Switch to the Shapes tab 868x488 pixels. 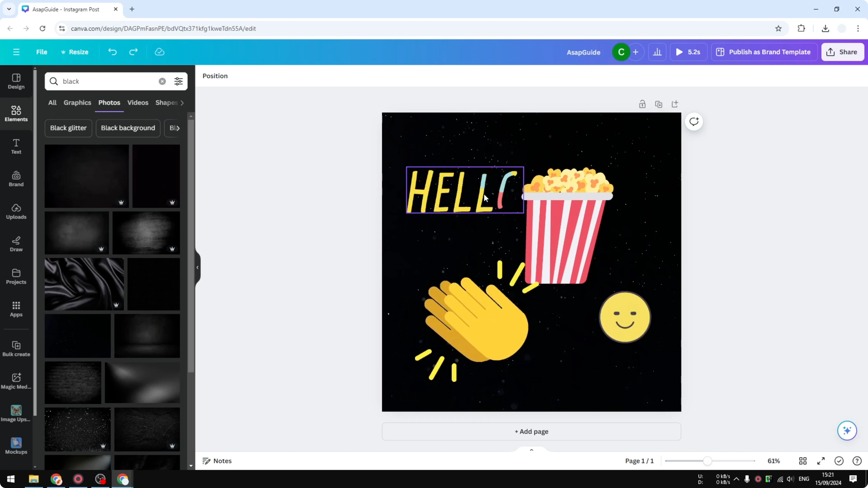coord(166,102)
